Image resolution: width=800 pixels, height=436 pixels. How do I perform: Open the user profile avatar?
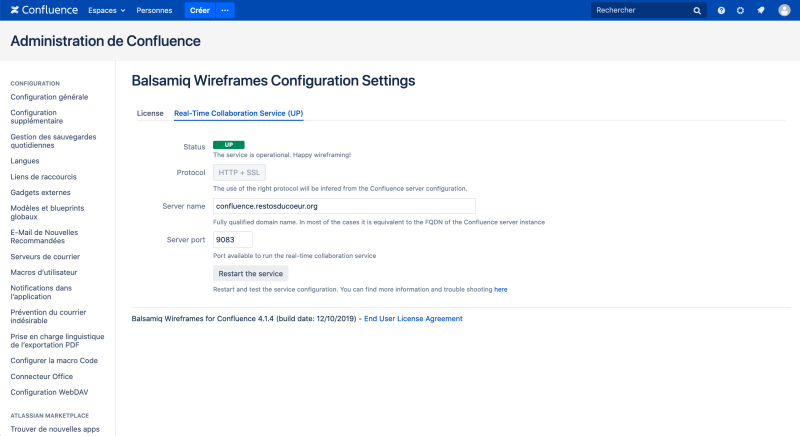pyautogui.click(x=784, y=10)
